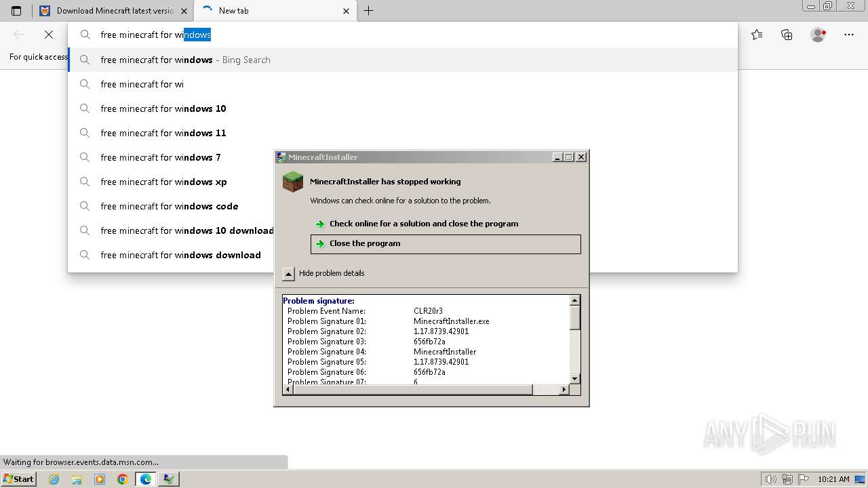The width and height of the screenshot is (868, 488).
Task: Select MinecraftInstaller.exe signature value
Action: point(452,321)
